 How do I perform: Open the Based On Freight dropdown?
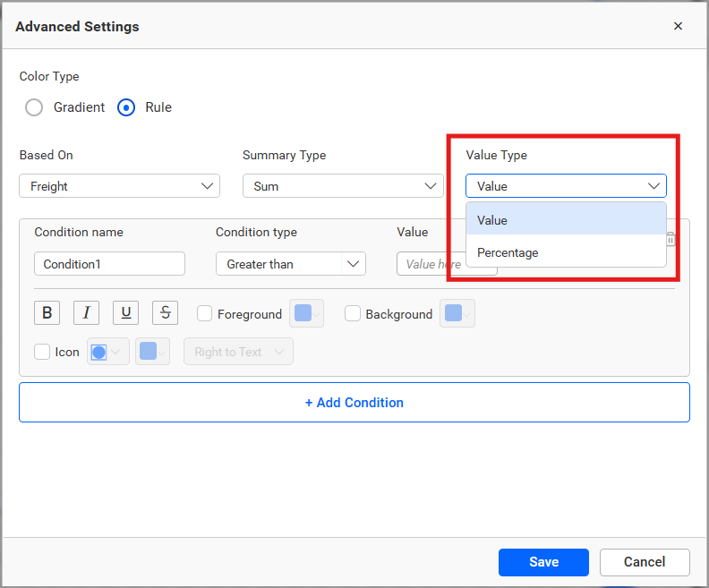[119, 186]
